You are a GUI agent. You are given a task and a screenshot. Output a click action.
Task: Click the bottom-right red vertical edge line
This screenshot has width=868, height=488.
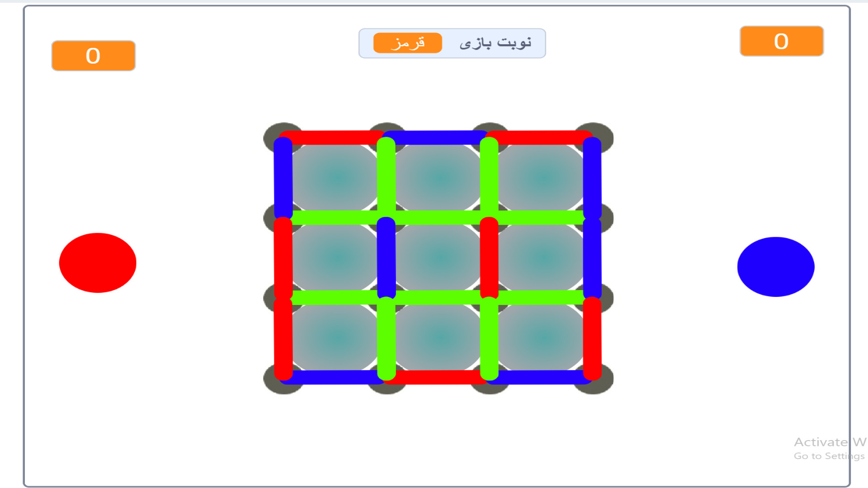592,338
